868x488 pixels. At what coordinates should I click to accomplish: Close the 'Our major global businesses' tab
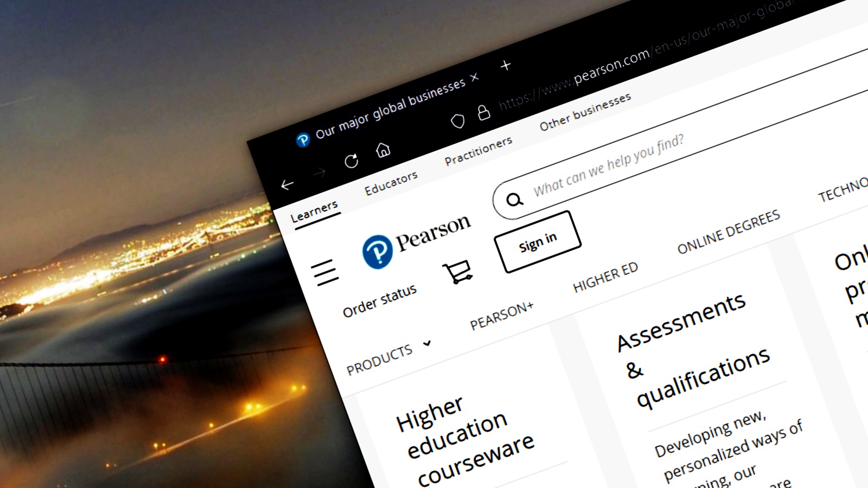(475, 78)
